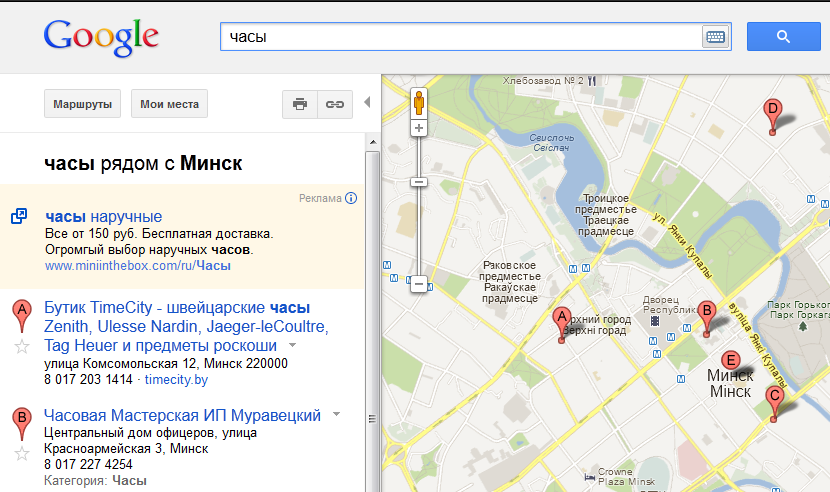Star the Часовая Мастерская result
The width and height of the screenshot is (830, 492).
tap(22, 454)
